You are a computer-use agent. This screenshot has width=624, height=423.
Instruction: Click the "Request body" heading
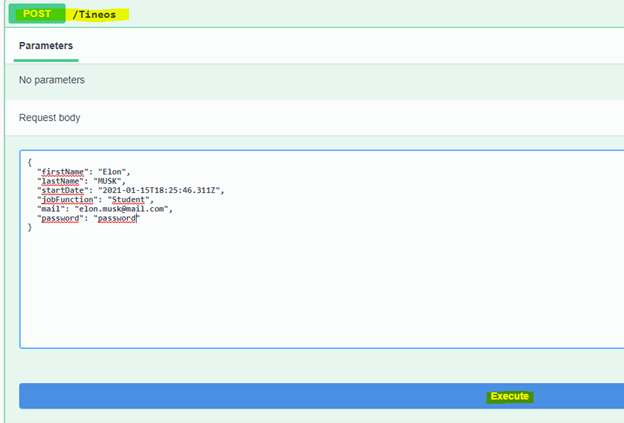pyautogui.click(x=50, y=118)
